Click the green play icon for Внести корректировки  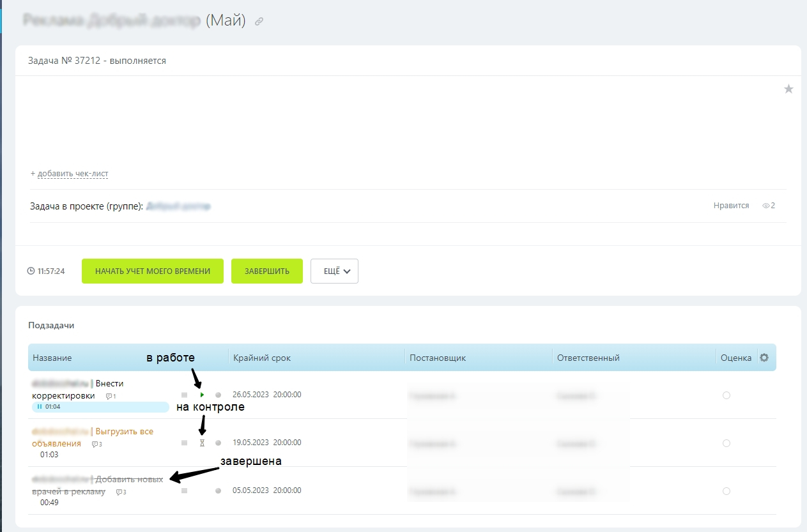203,395
